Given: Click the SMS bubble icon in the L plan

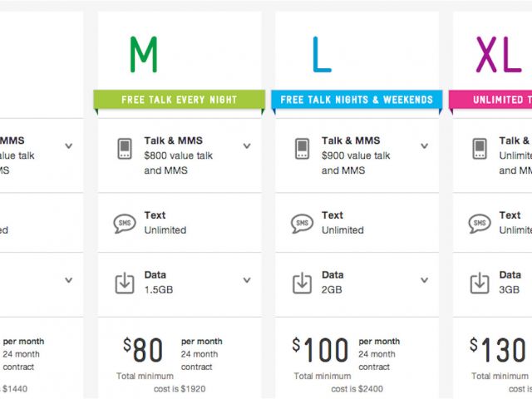Looking at the screenshot, I should coord(302,224).
